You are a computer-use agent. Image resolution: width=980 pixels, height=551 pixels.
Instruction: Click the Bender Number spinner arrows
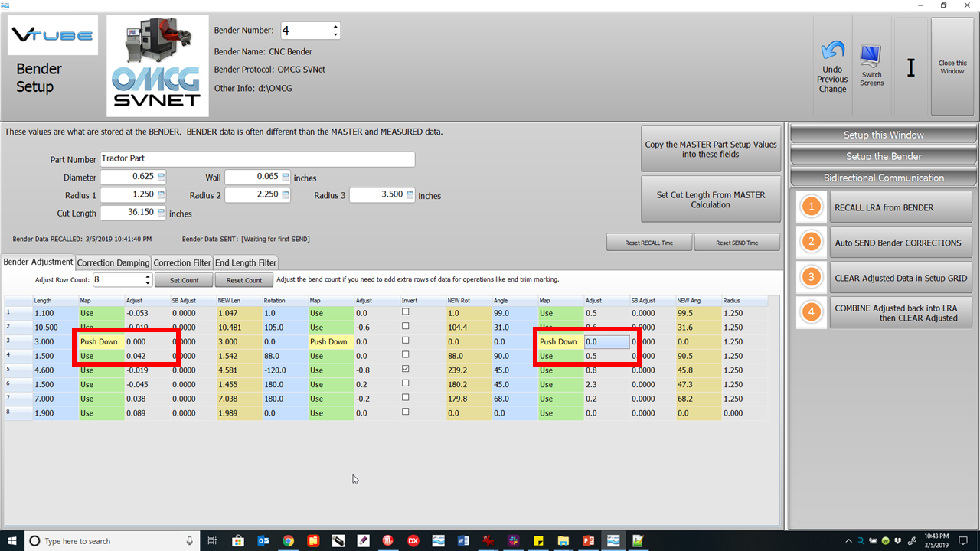pos(335,31)
